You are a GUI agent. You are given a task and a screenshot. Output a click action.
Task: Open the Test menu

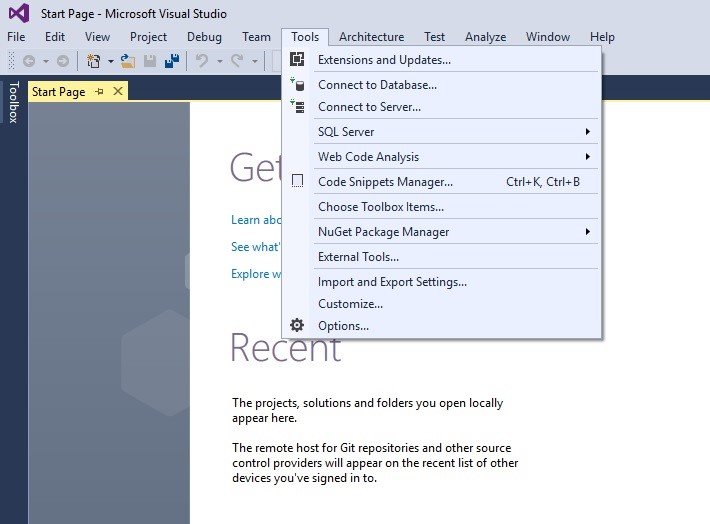click(x=434, y=37)
